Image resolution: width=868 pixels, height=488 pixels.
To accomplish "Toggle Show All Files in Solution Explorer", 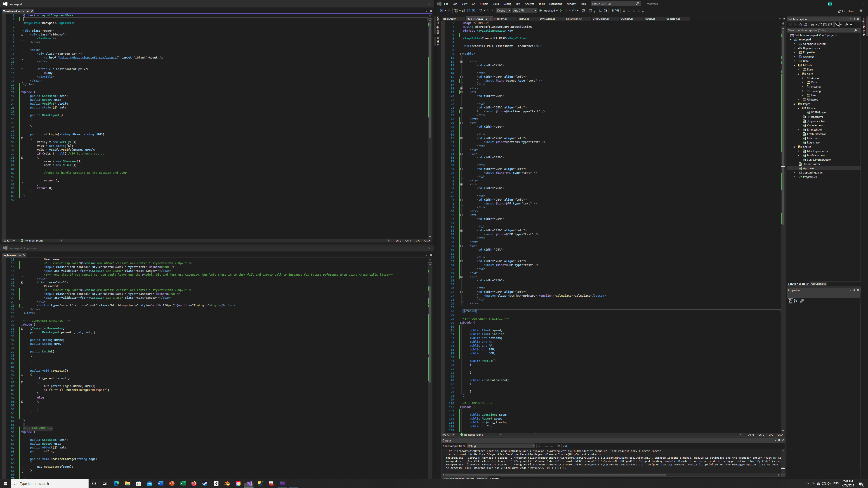I will point(830,25).
